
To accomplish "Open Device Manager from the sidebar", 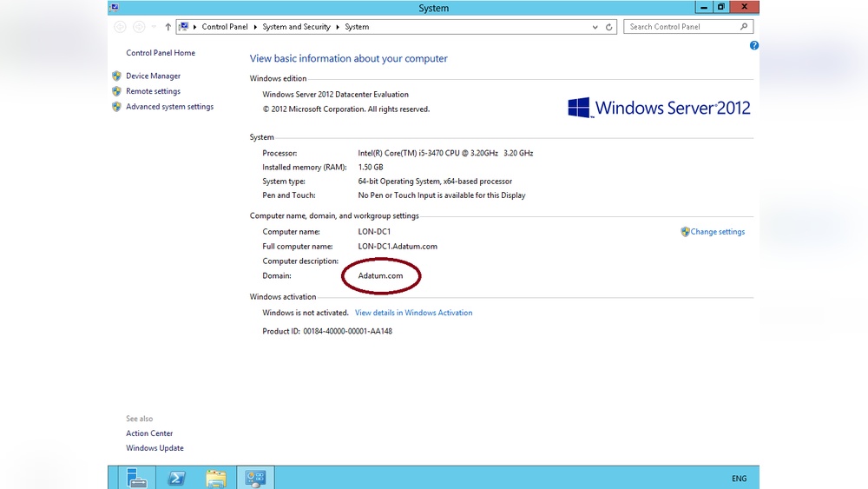I will click(153, 76).
